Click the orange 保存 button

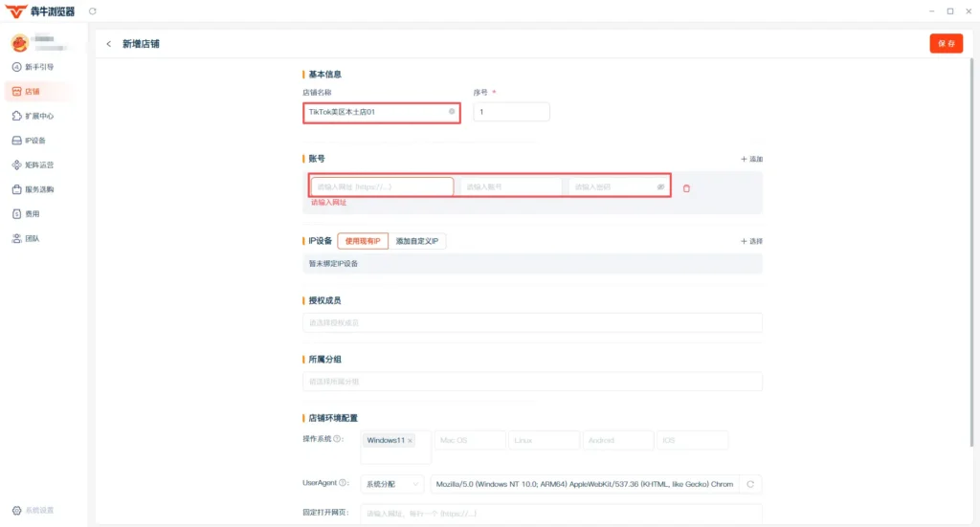[x=946, y=44]
